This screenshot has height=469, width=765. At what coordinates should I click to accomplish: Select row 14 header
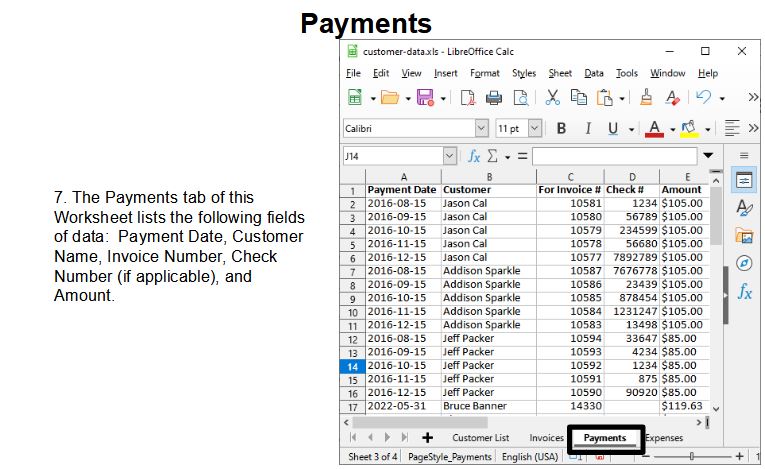click(x=352, y=367)
